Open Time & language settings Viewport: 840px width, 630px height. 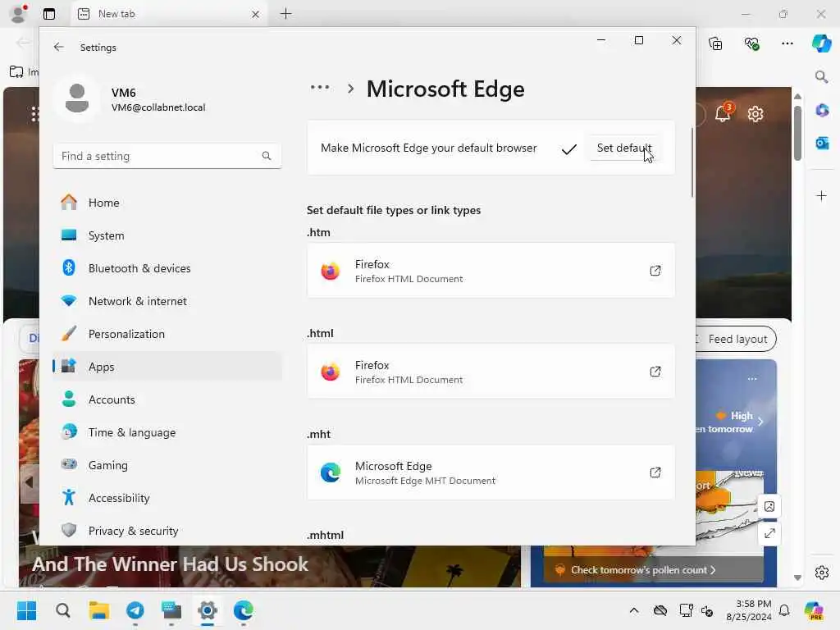coord(167,432)
